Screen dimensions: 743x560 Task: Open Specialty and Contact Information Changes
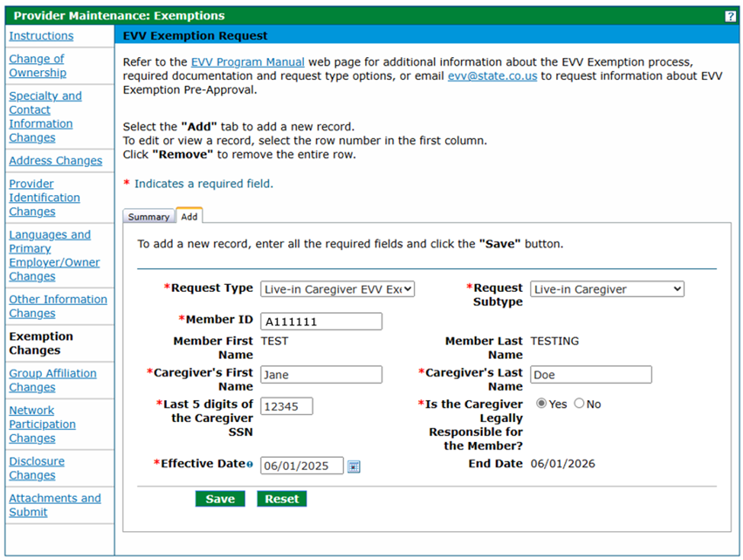click(46, 117)
